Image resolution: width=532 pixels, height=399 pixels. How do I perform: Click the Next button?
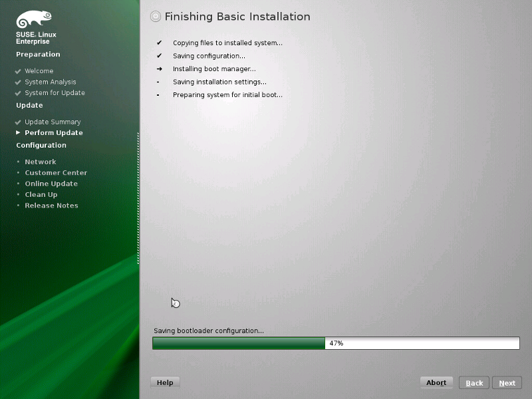(x=507, y=383)
